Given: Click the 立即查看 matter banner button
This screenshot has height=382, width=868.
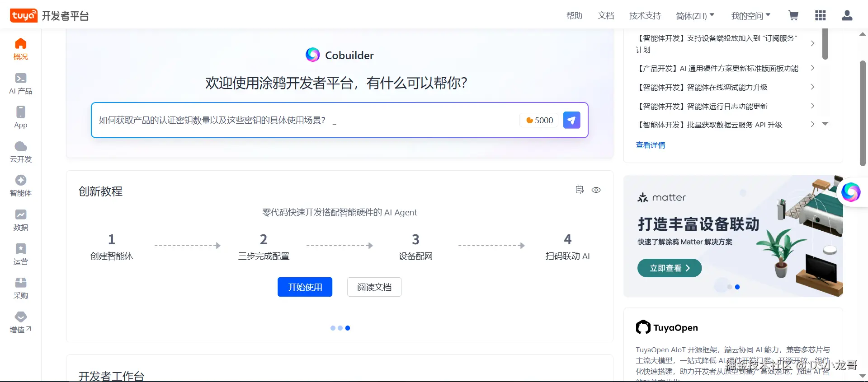Looking at the screenshot, I should click(x=670, y=268).
